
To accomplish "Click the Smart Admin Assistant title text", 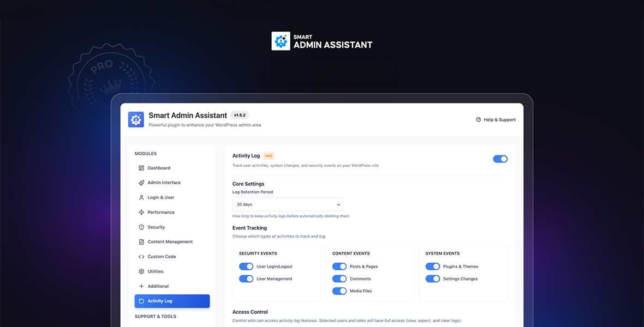I will (x=188, y=116).
